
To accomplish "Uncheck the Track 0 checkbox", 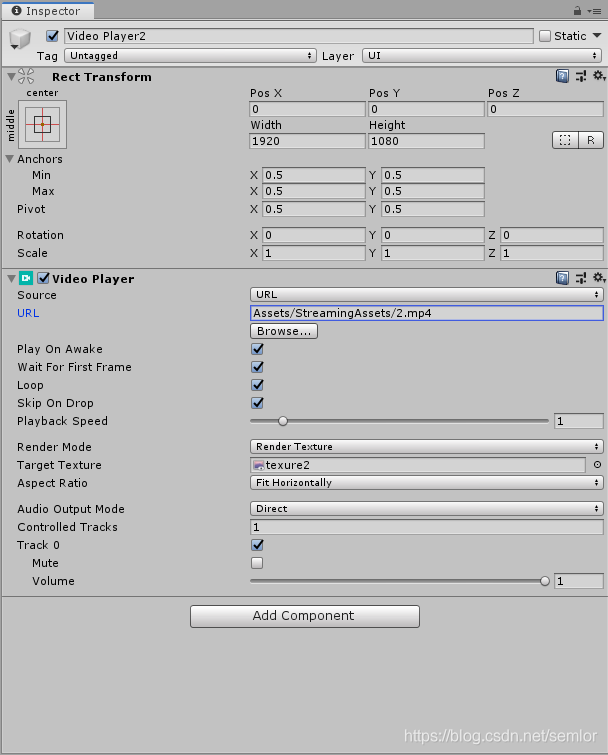I will tap(258, 545).
